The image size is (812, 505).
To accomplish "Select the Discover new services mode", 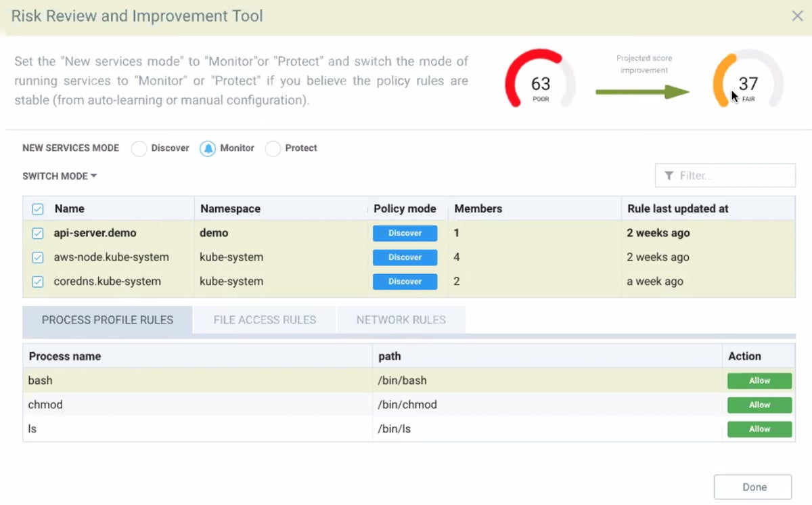I will pyautogui.click(x=139, y=148).
